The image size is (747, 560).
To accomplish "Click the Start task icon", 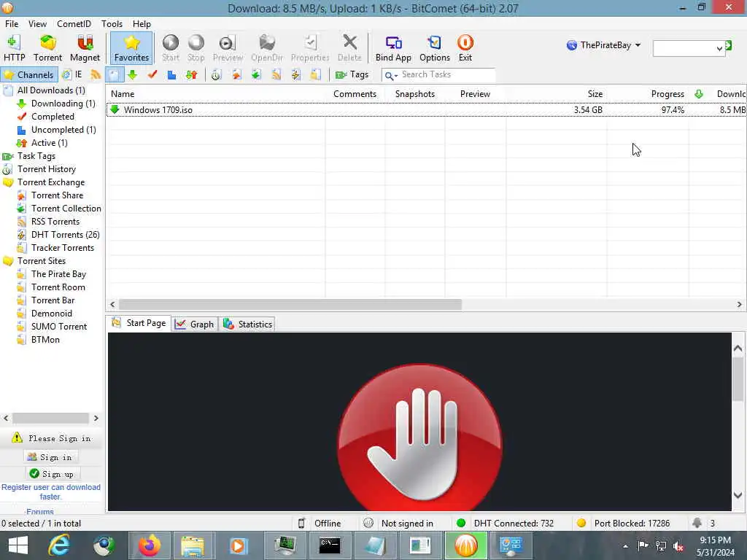I will (171, 48).
